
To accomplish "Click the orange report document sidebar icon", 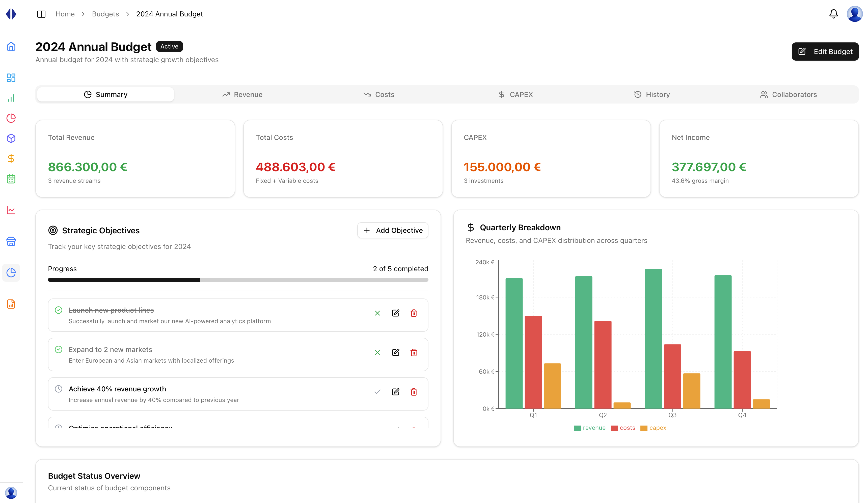I will pos(11,304).
